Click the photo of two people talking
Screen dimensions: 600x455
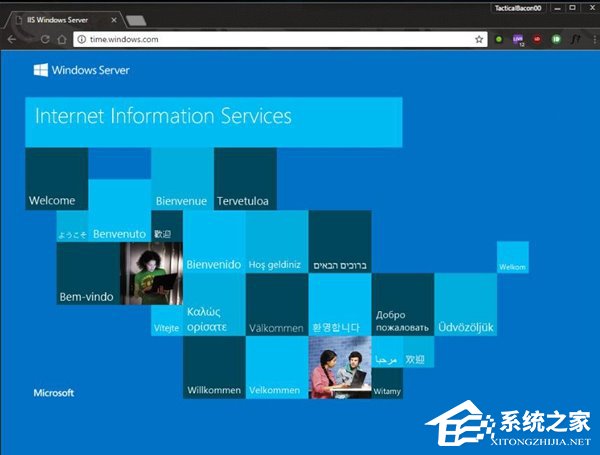tap(340, 368)
